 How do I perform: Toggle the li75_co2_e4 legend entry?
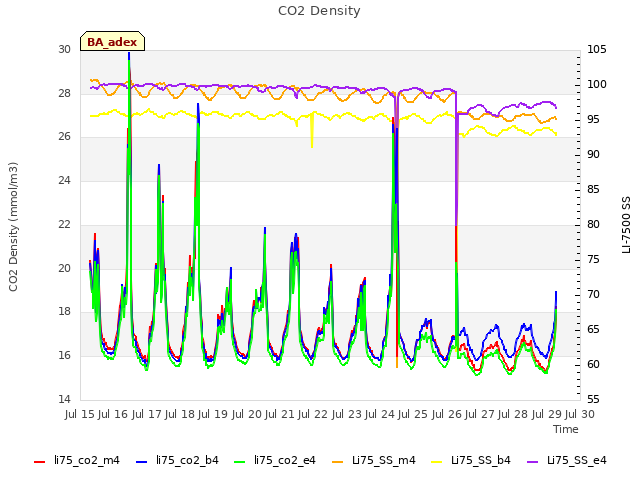click(275, 460)
